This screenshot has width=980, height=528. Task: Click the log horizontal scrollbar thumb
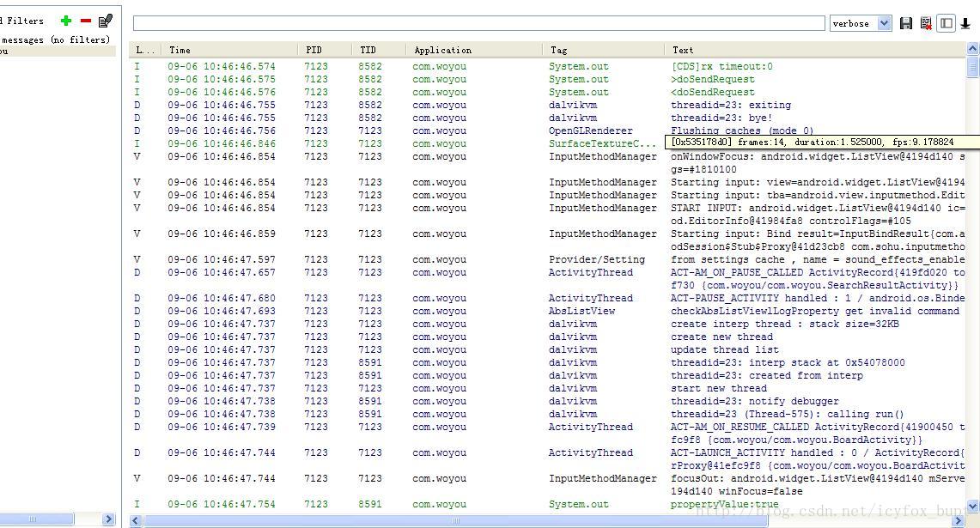coord(455,520)
